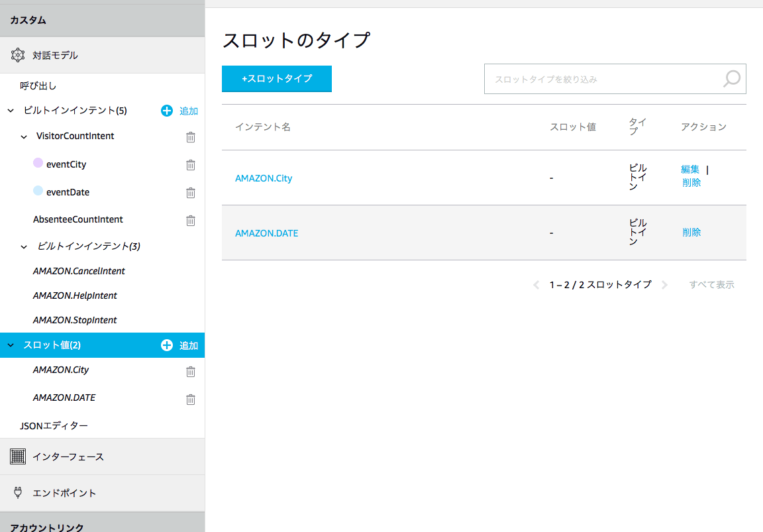This screenshot has height=532, width=763.
Task: Select ビルトインインテント(3) label
Action: [89, 246]
